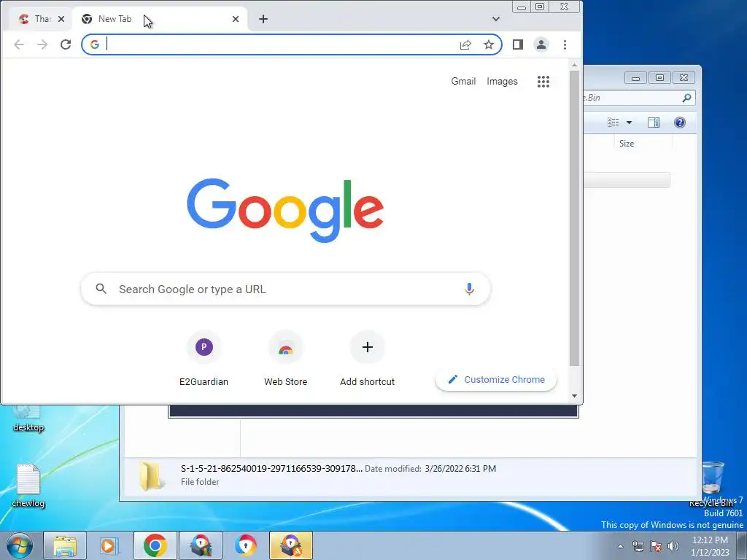Screen dimensions: 747x560
Task: Open Explorer help with question mark icon
Action: pyautogui.click(x=680, y=122)
